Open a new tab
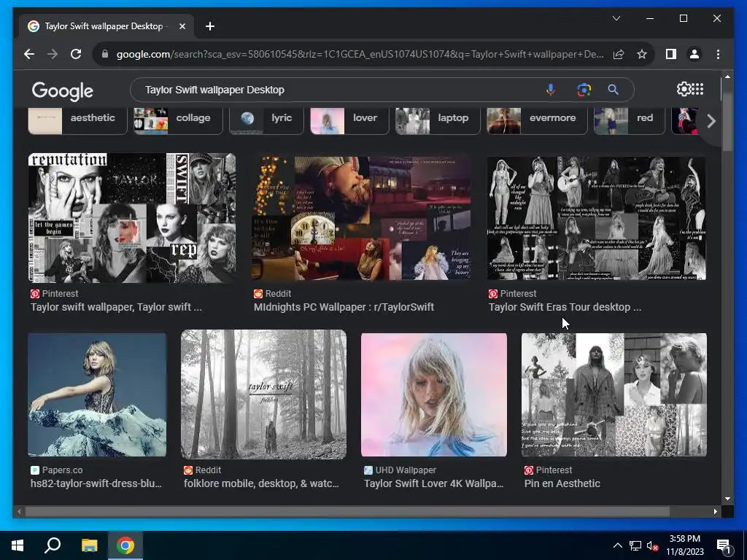 (209, 26)
